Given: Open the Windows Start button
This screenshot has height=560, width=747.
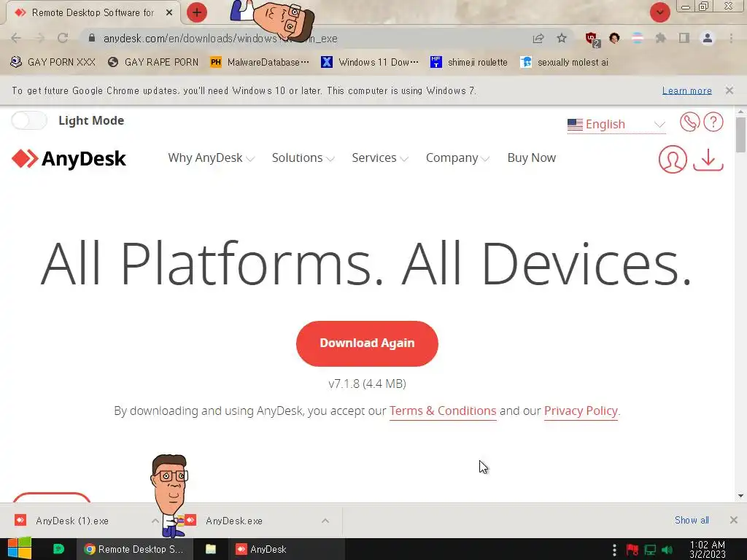Looking at the screenshot, I should click(x=20, y=548).
